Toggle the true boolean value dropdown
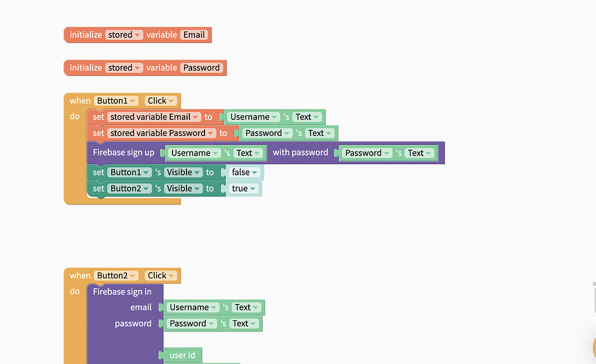 click(244, 189)
